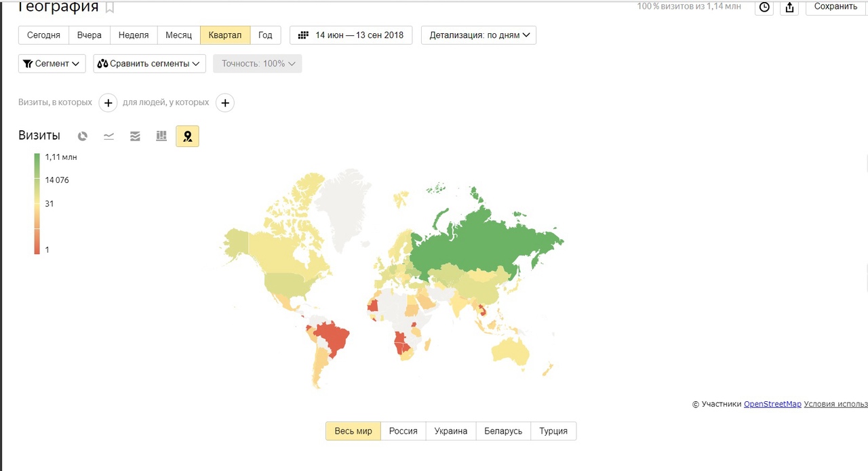Select the Сегодня period
Image resolution: width=868 pixels, height=471 pixels.
pyautogui.click(x=43, y=35)
